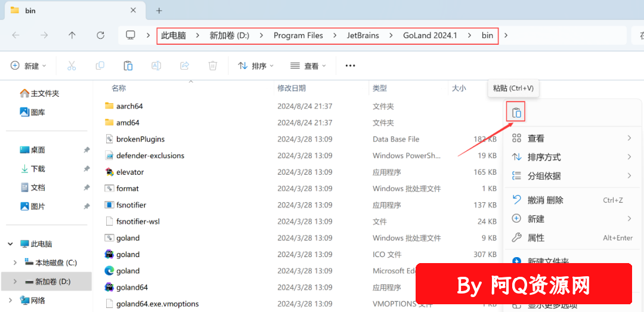Click the Delete trash toolbar icon
The height and width of the screenshot is (312, 644).
[213, 66]
